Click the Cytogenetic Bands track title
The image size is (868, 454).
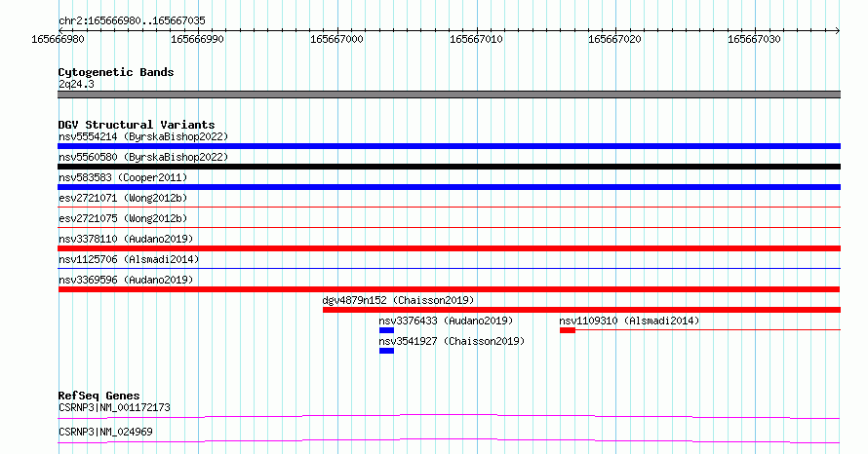click(x=116, y=72)
